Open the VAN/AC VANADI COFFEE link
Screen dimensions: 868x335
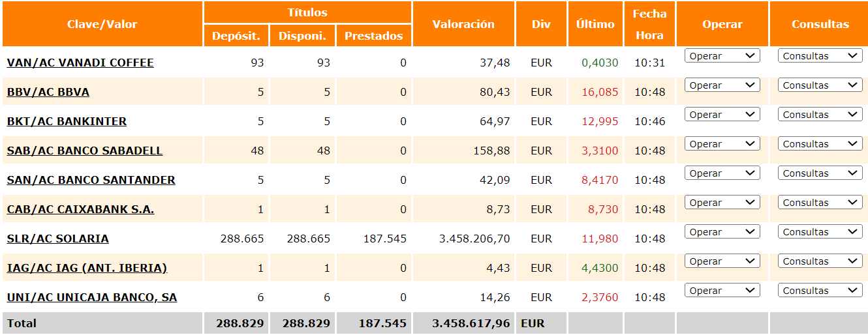(80, 63)
